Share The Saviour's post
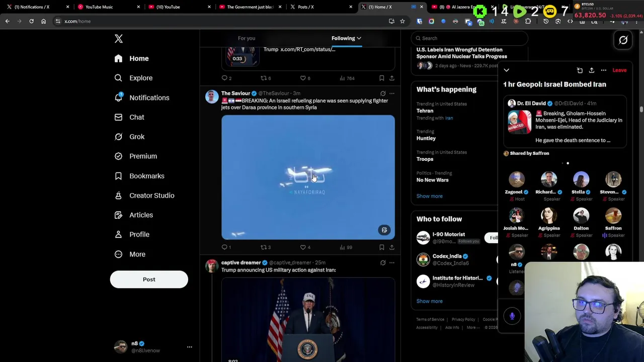Viewport: 644px width, 362px height. 392,247
